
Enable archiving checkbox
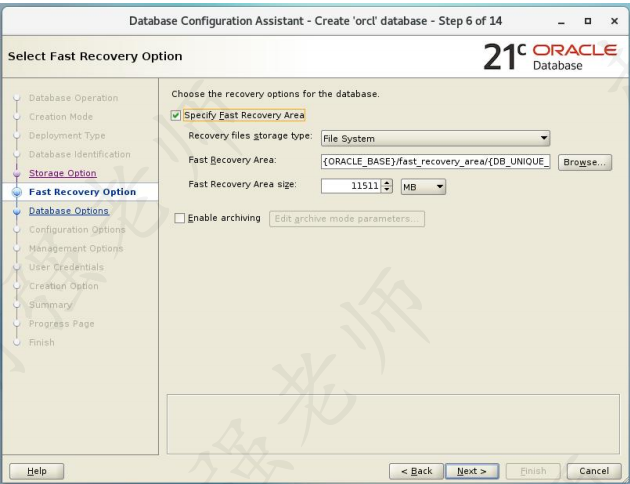pos(180,218)
